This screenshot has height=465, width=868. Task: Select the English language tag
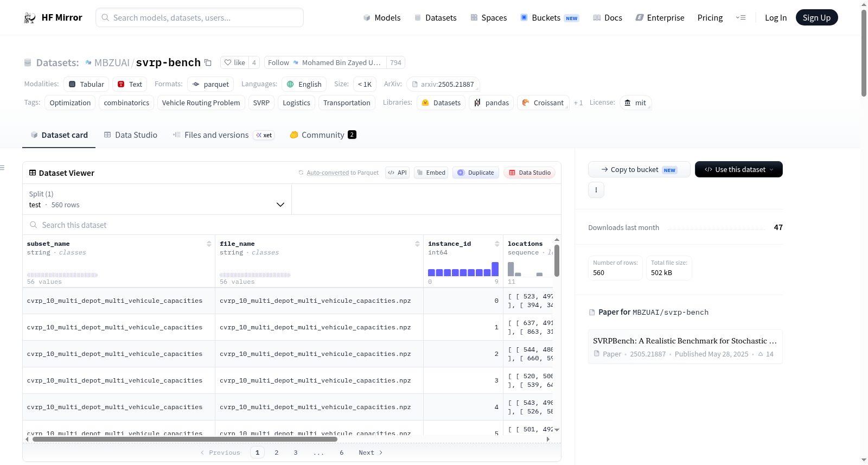click(x=304, y=84)
